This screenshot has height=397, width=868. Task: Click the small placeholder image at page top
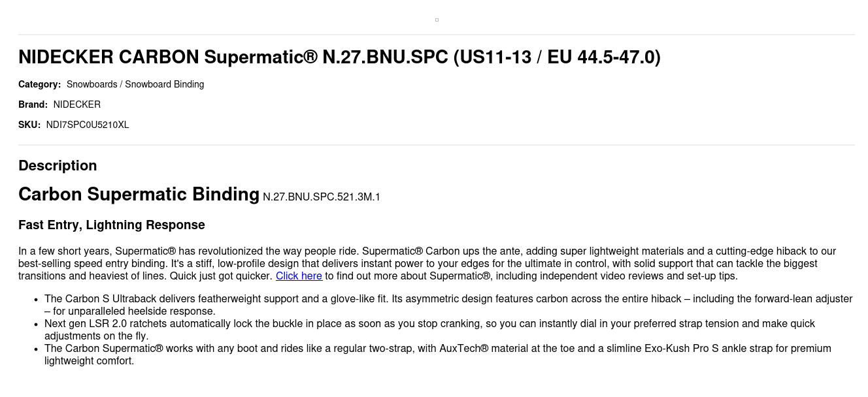pos(437,20)
